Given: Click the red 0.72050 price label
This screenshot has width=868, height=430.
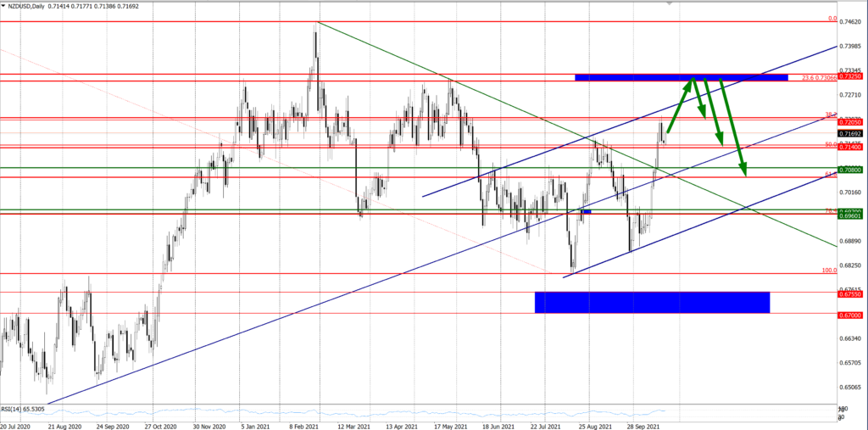Looking at the screenshot, I should (850, 122).
